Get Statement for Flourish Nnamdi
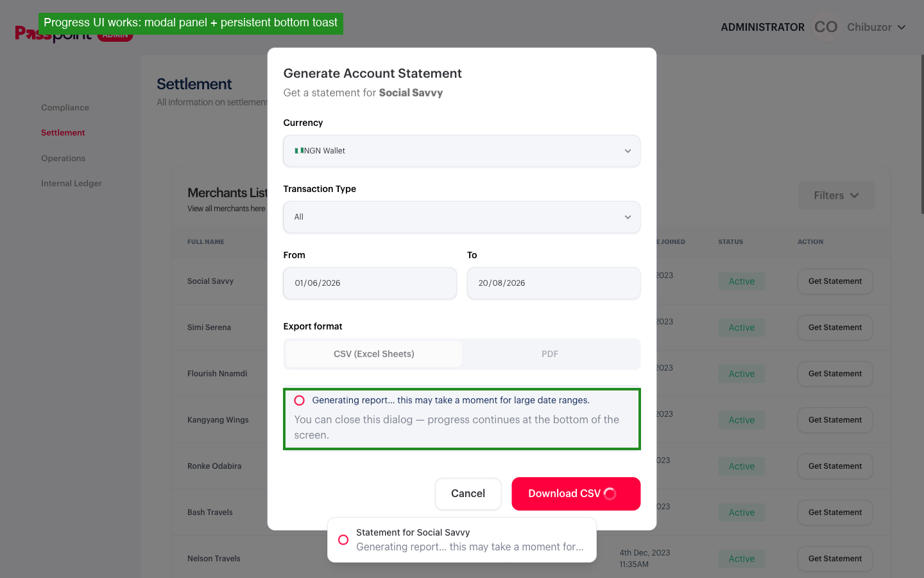Screen dimensions: 924x578 [x=835, y=374]
